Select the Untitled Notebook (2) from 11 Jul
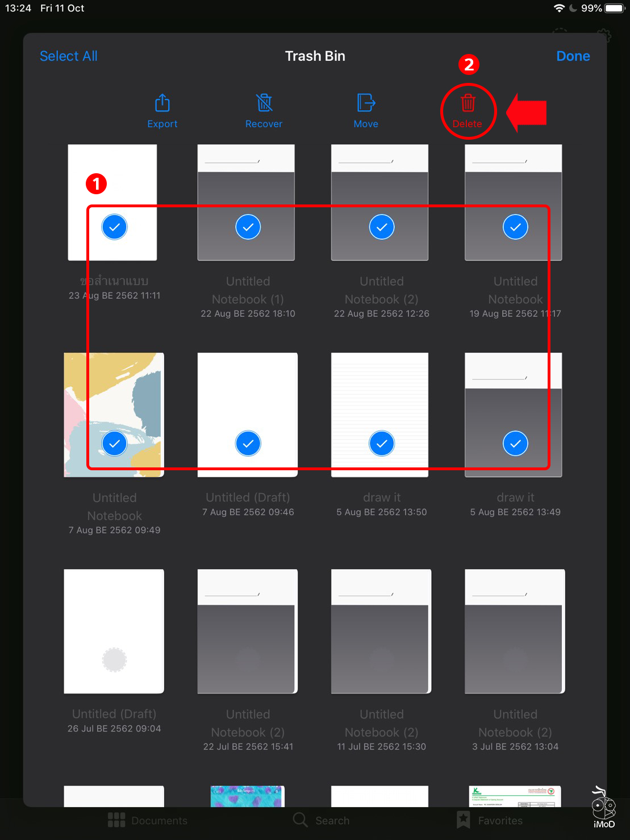Image resolution: width=630 pixels, height=840 pixels. 381,630
